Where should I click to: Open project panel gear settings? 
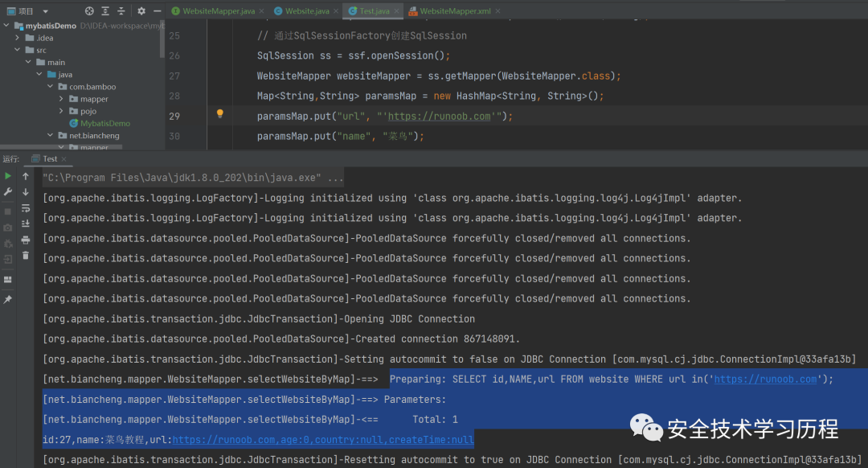(141, 10)
